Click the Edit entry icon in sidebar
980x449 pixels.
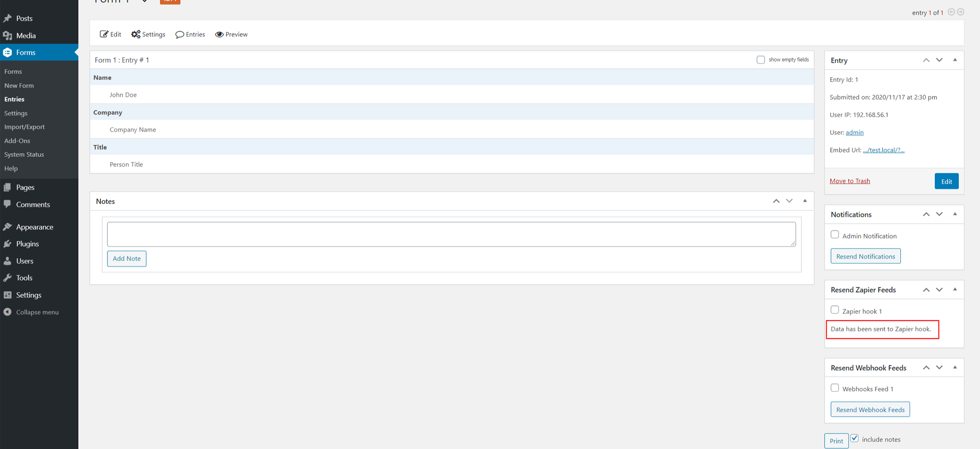click(948, 181)
